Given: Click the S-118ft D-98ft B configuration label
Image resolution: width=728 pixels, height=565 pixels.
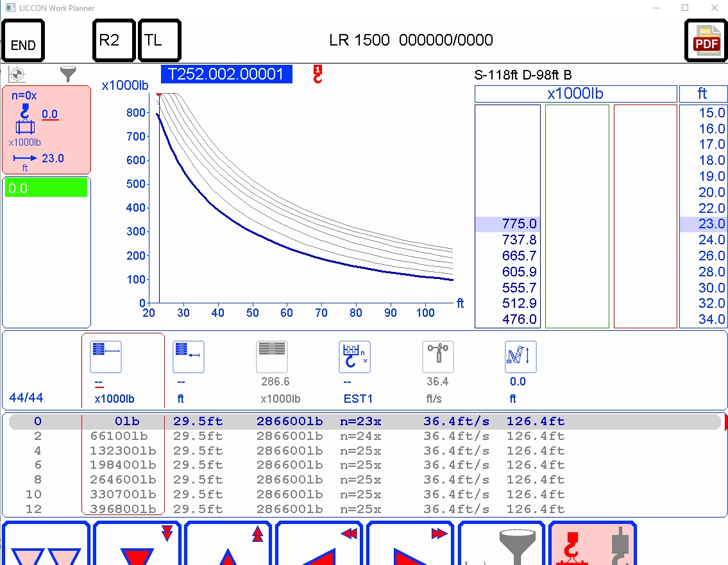Looking at the screenshot, I should click(523, 75).
